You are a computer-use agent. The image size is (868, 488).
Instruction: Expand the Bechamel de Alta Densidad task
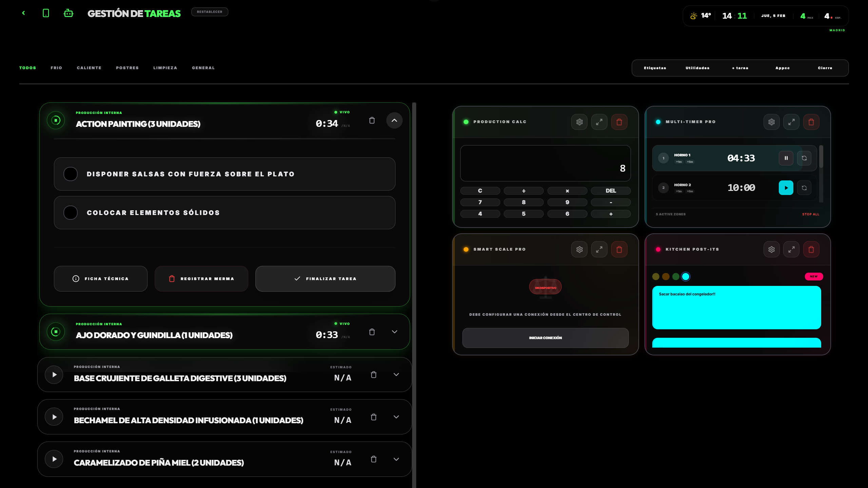396,417
